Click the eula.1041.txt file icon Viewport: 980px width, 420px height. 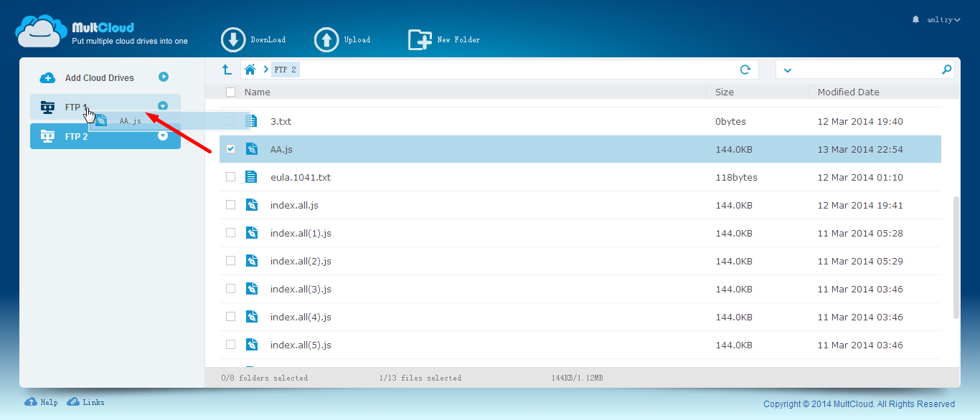(251, 177)
